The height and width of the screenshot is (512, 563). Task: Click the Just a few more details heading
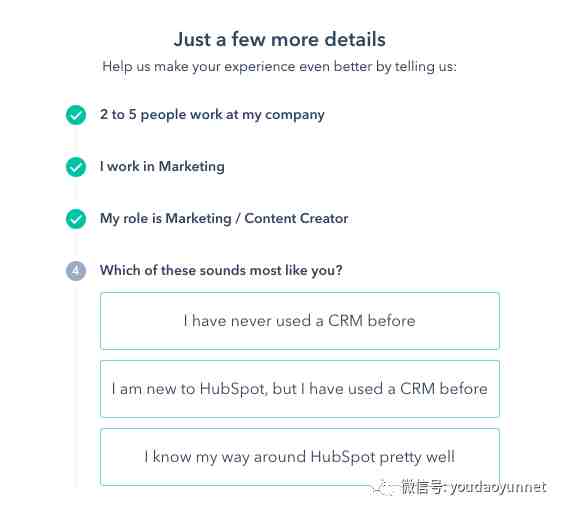(x=280, y=39)
